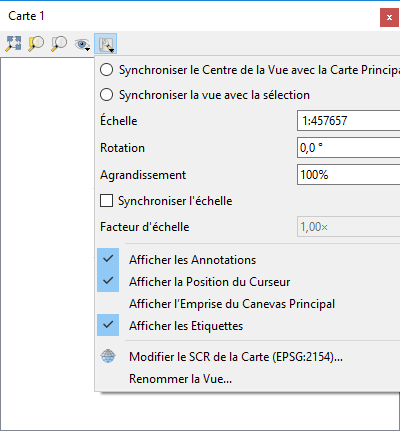Click the Zoom to Layer magnifier icon

click(x=59, y=44)
